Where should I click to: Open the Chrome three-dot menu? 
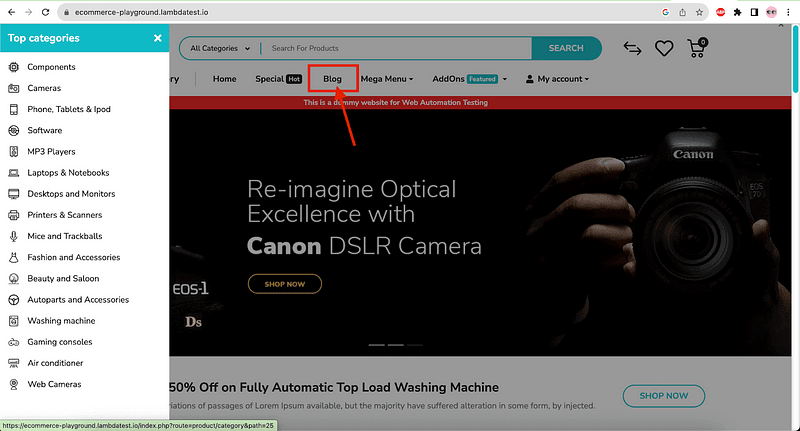coord(788,12)
